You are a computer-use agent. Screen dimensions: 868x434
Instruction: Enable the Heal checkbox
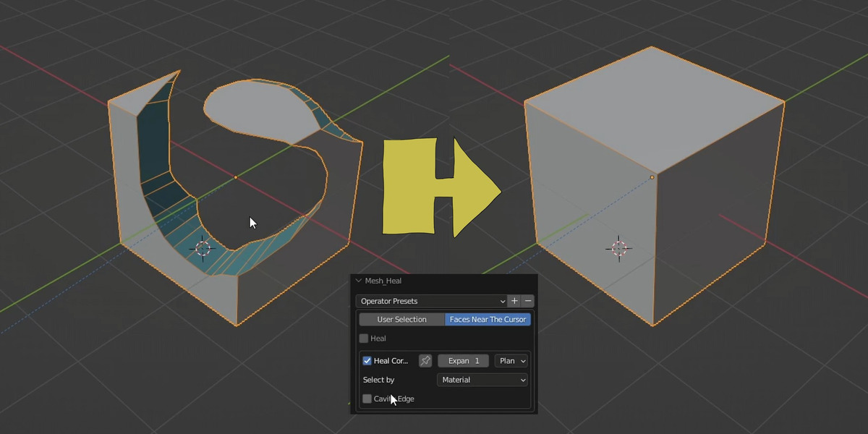[364, 338]
